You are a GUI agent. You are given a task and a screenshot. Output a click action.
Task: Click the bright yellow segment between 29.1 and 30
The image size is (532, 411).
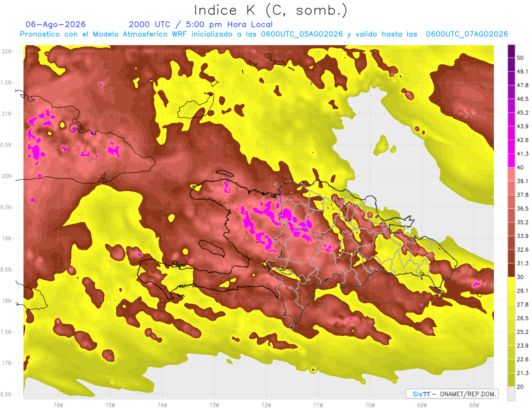click(x=511, y=284)
